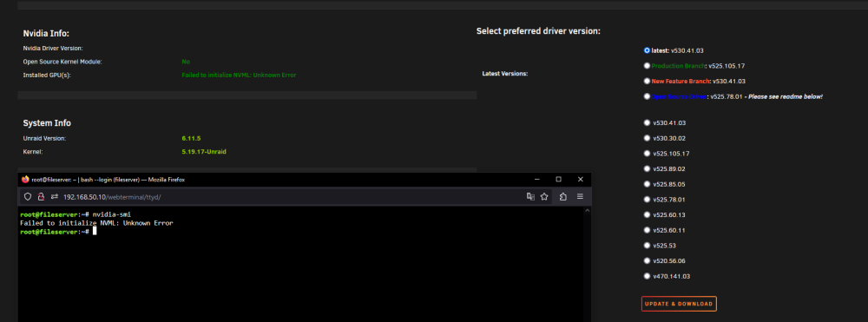This screenshot has height=322, width=868.
Task: Click the 'Nvidia Driver Version:' label
Action: pyautogui.click(x=53, y=49)
